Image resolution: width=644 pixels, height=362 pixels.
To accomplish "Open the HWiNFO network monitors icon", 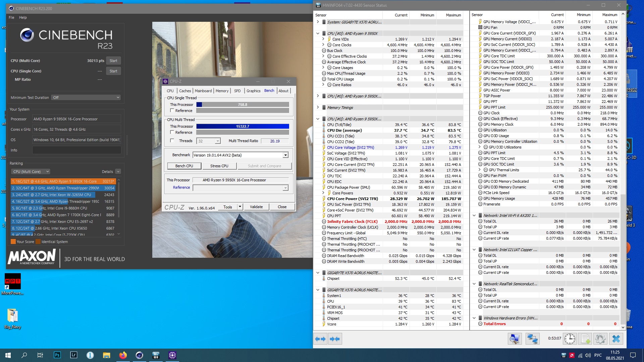I will [532, 339].
